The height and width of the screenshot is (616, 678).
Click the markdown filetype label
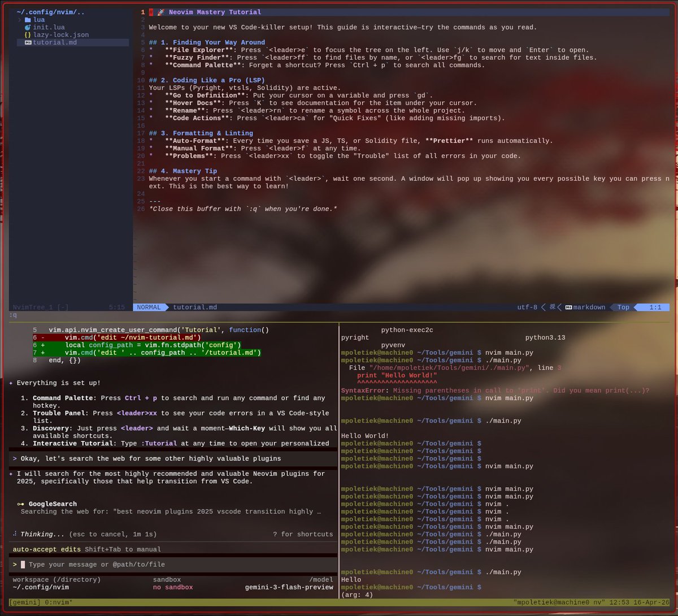pos(589,307)
